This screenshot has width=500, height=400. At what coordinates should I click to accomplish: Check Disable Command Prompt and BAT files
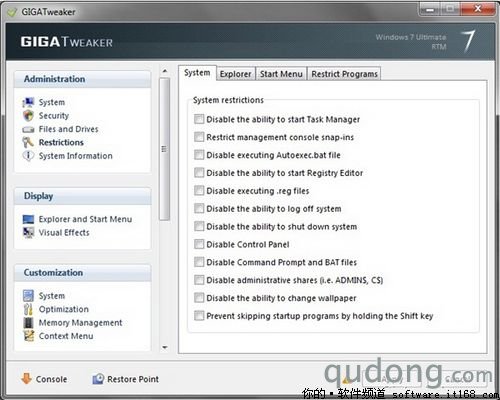(199, 262)
